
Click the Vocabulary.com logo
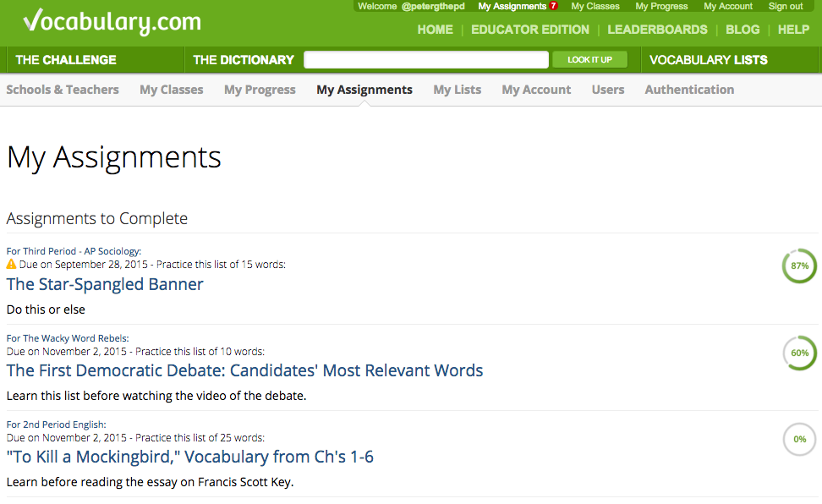[112, 22]
